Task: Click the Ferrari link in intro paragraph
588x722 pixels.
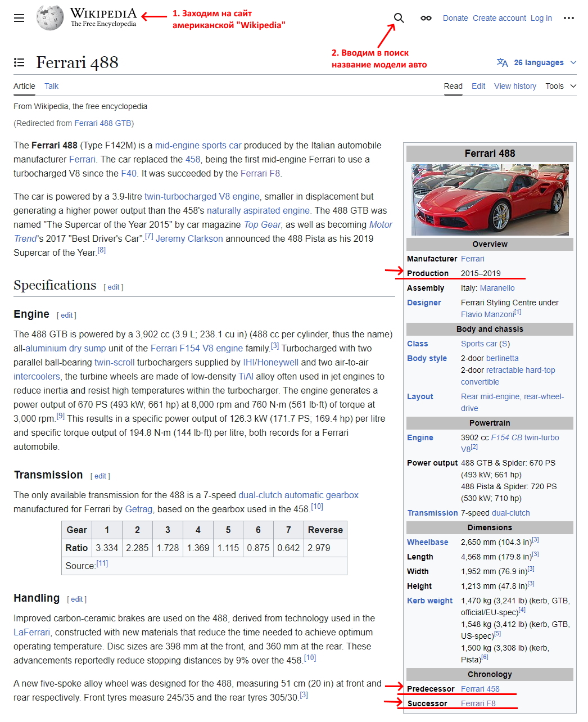Action: click(x=82, y=159)
